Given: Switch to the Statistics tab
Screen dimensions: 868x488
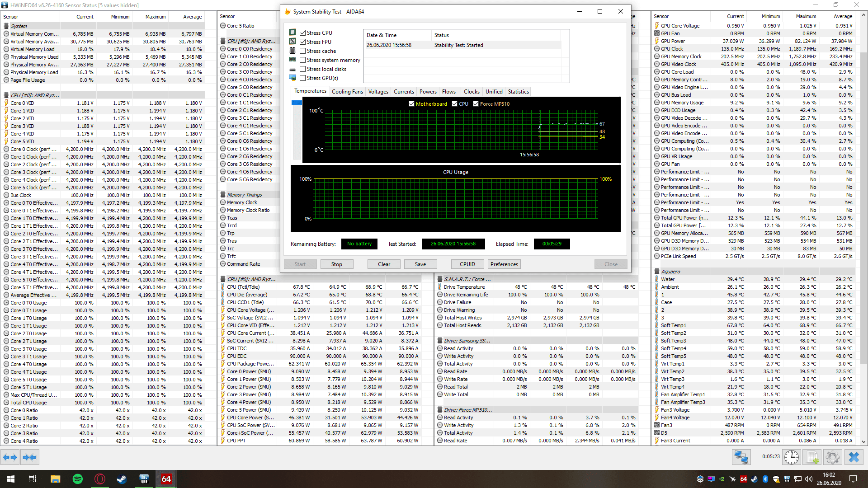Looking at the screenshot, I should (x=518, y=92).
